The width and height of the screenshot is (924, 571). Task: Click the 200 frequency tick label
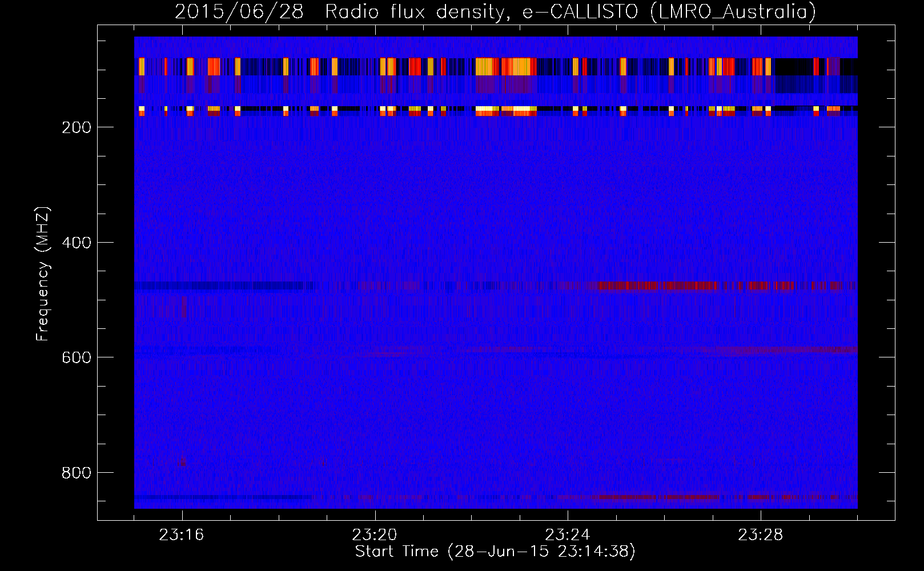point(77,127)
